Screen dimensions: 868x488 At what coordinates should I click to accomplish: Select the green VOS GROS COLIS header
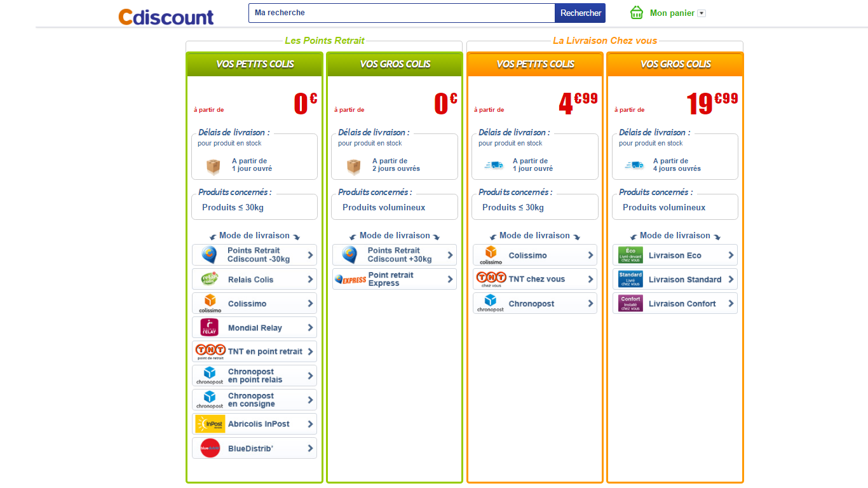pyautogui.click(x=395, y=64)
